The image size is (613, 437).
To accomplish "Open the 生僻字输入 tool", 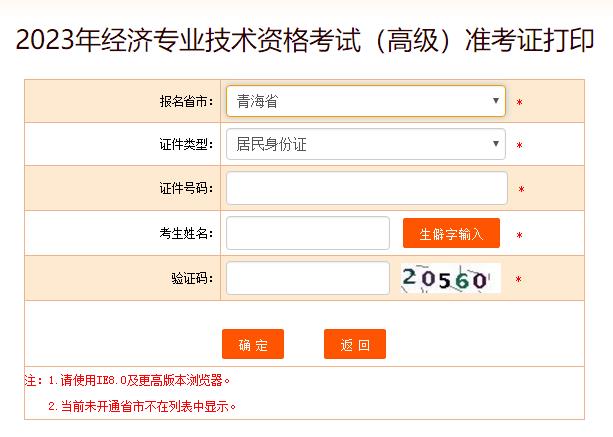I will coord(451,233).
